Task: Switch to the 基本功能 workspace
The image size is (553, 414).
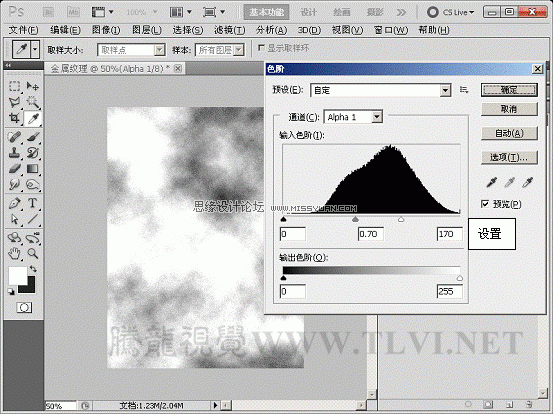Action: pyautogui.click(x=267, y=12)
